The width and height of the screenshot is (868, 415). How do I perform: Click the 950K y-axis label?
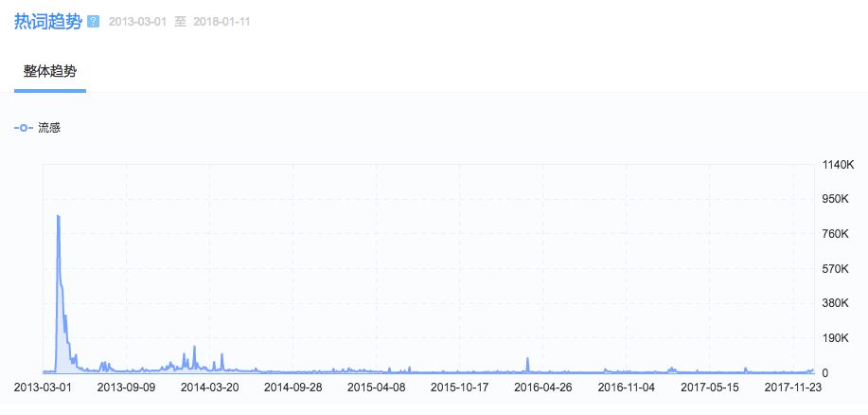pyautogui.click(x=836, y=200)
